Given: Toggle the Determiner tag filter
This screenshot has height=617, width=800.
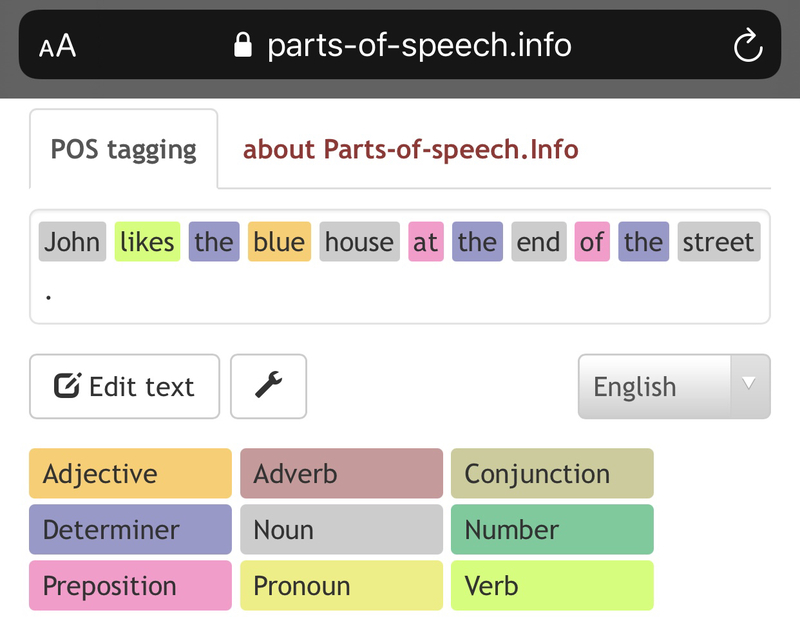Looking at the screenshot, I should tap(130, 530).
